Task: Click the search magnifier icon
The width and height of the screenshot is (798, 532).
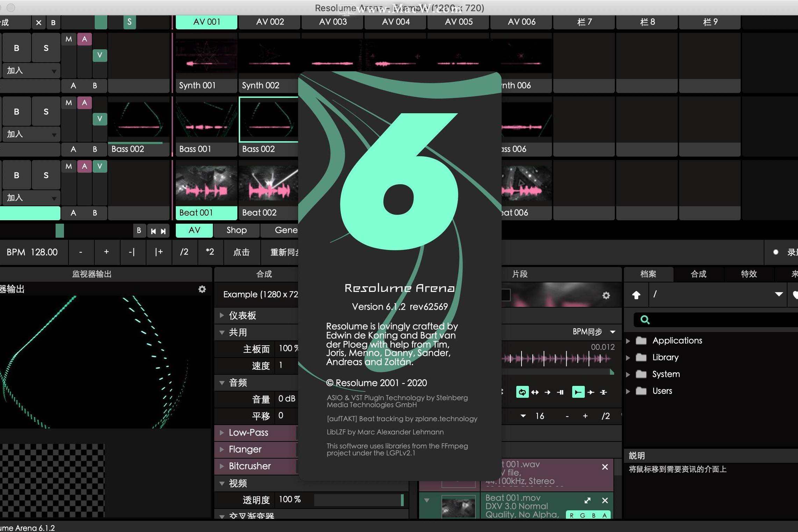Action: 645,319
